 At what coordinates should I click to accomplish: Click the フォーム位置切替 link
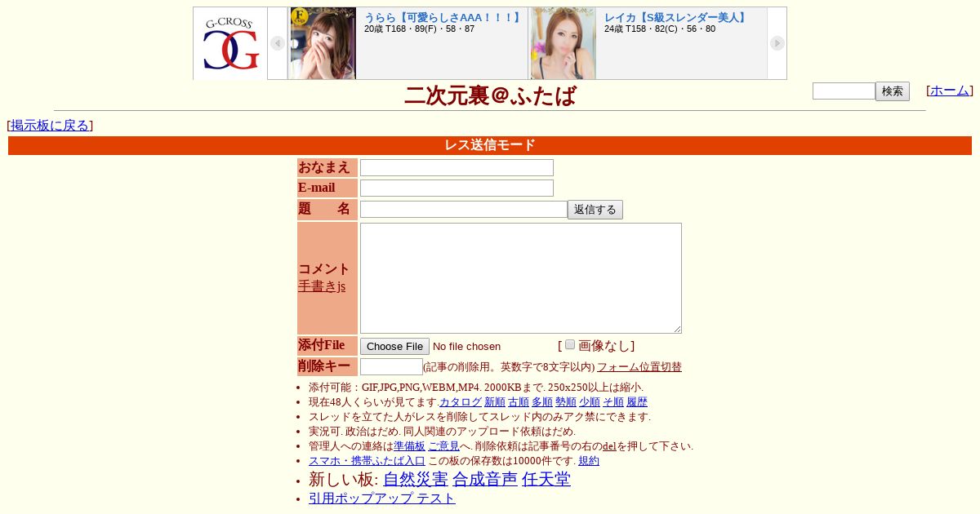639,368
